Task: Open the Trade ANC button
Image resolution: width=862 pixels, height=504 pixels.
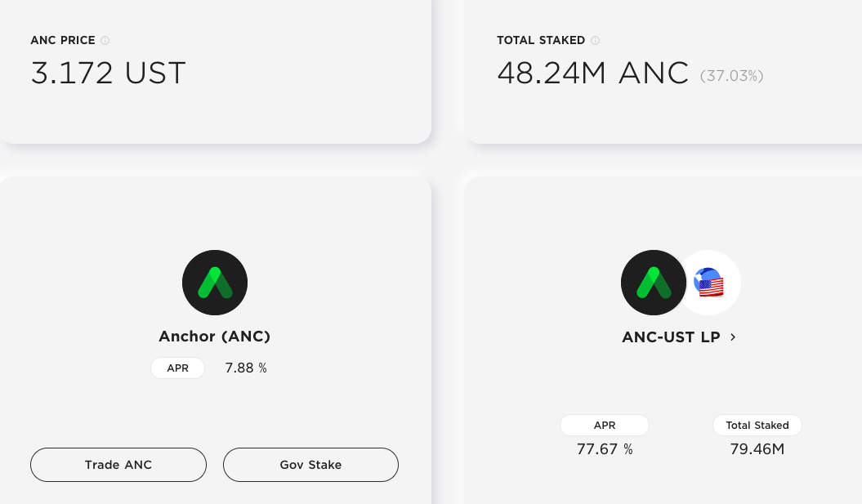Action: coord(118,465)
